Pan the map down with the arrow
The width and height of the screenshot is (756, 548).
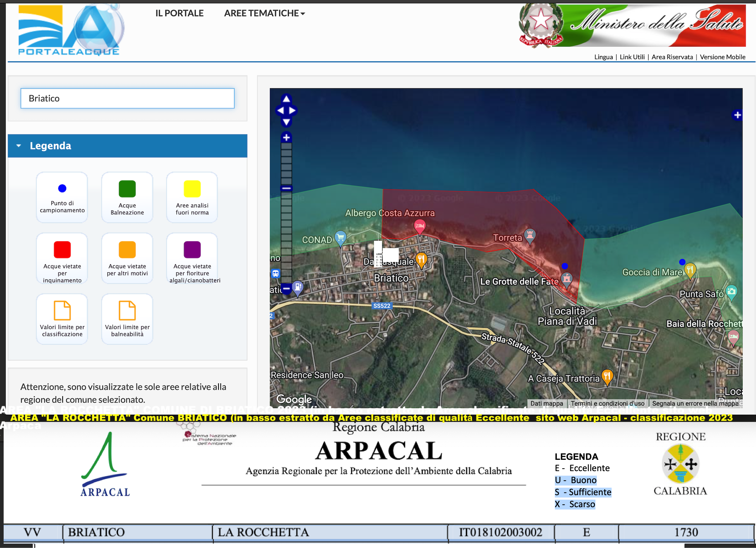[286, 122]
